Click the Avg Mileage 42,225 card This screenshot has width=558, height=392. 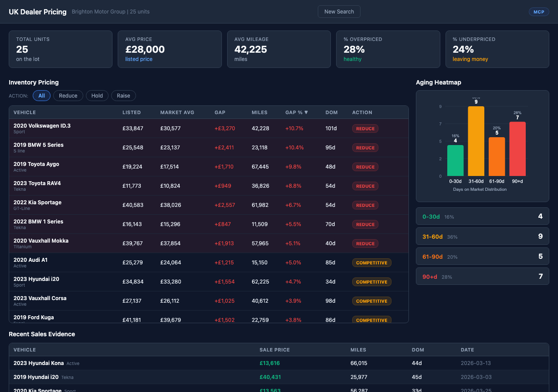[x=279, y=49]
